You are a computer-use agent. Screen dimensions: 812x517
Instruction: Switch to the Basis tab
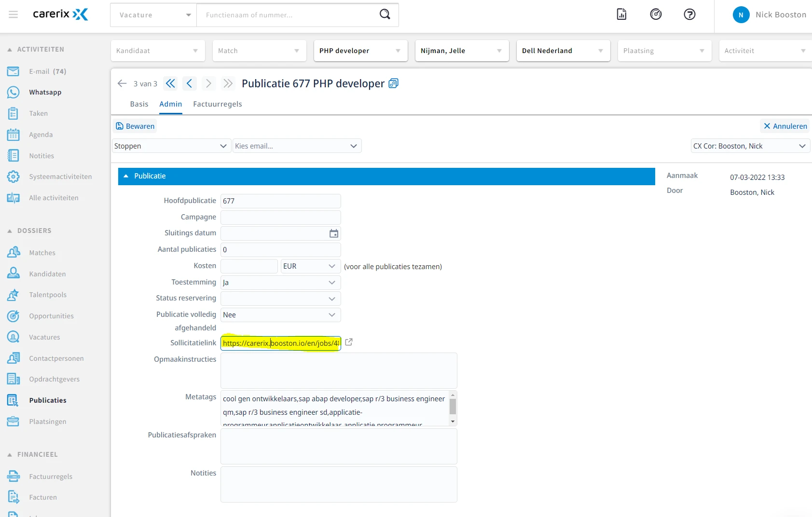(139, 104)
